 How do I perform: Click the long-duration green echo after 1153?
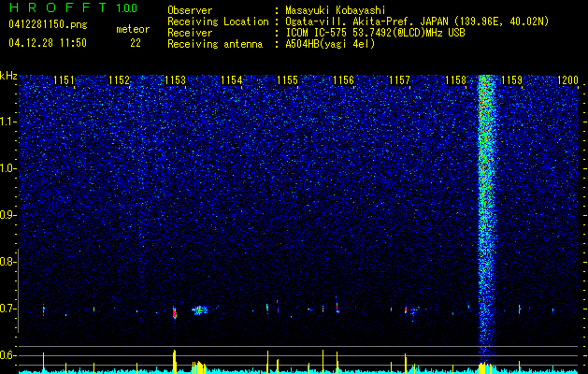(x=201, y=310)
